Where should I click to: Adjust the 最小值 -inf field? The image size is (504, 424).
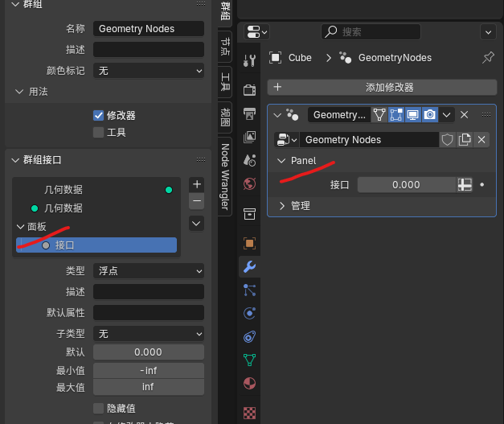tap(149, 370)
